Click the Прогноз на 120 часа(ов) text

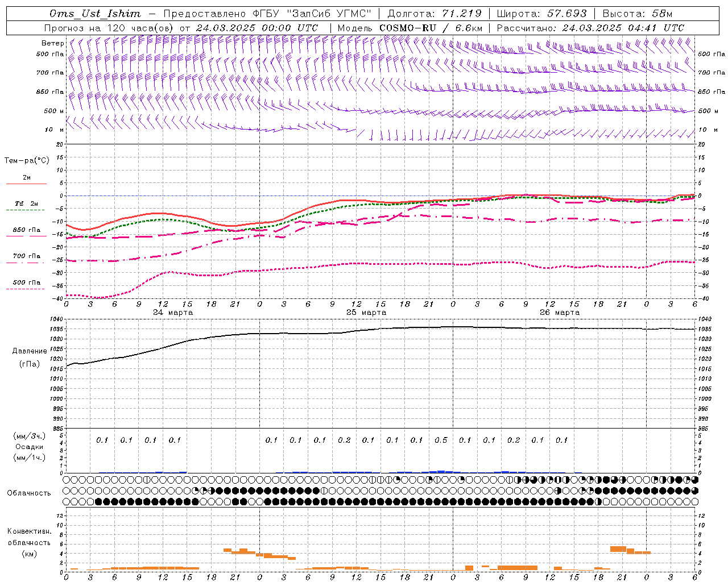[110, 27]
